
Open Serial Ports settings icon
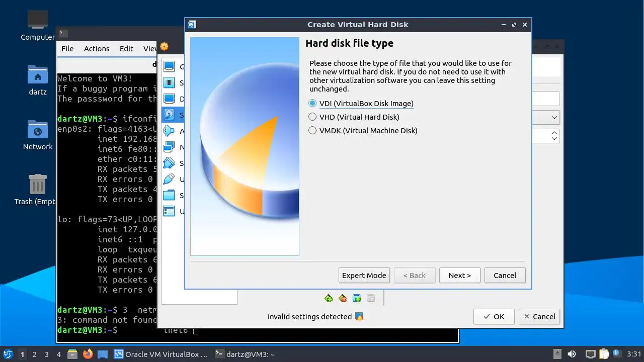click(169, 163)
